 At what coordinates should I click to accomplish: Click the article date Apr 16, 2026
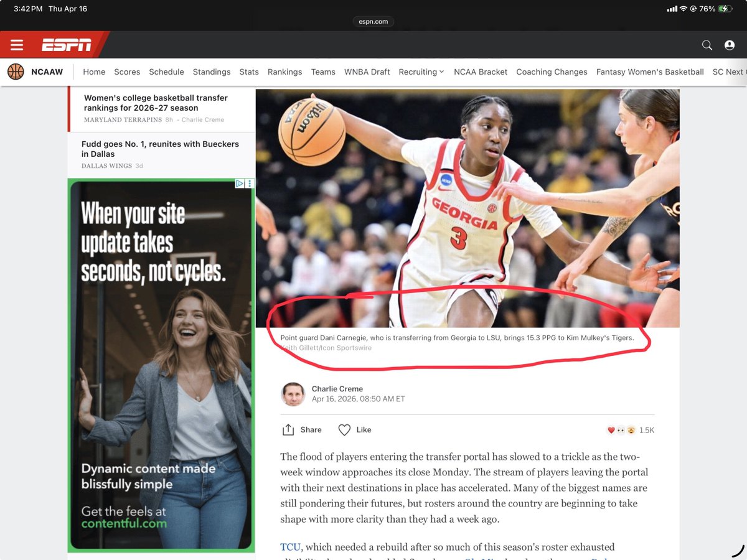click(x=359, y=399)
